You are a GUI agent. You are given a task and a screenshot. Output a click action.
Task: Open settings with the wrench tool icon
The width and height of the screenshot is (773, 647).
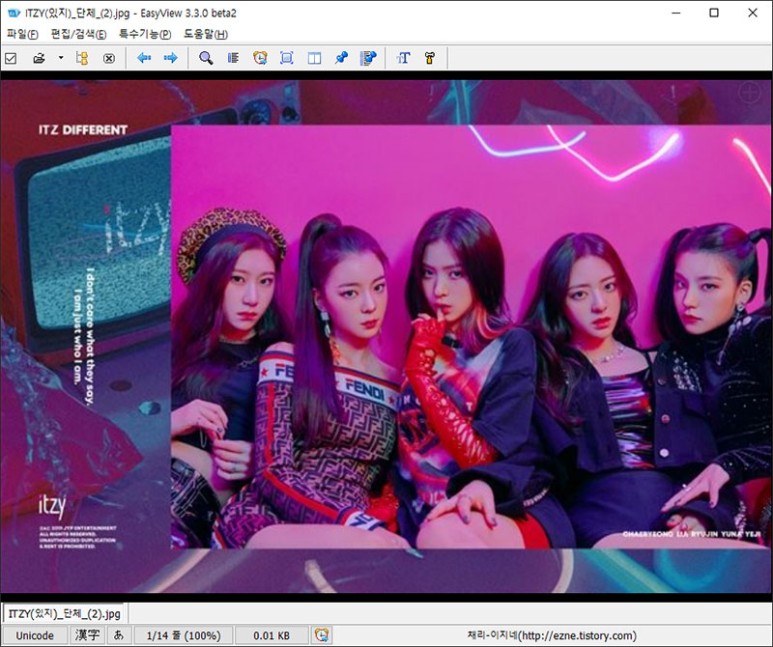pos(430,58)
